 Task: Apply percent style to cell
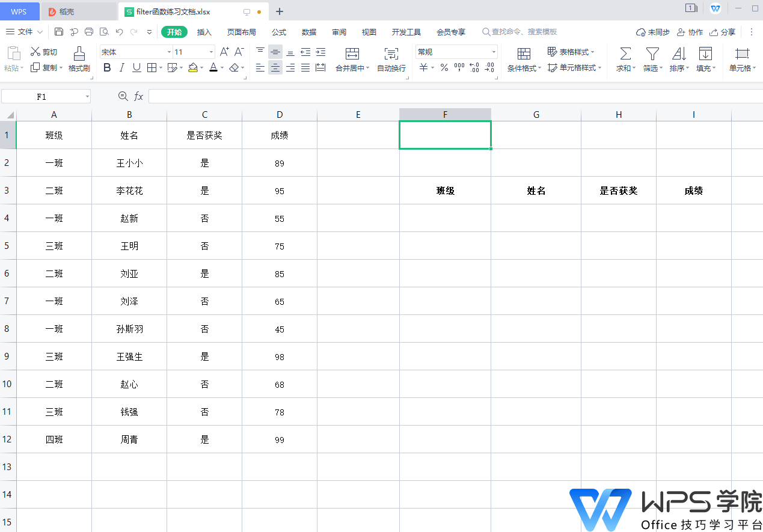[x=444, y=68]
